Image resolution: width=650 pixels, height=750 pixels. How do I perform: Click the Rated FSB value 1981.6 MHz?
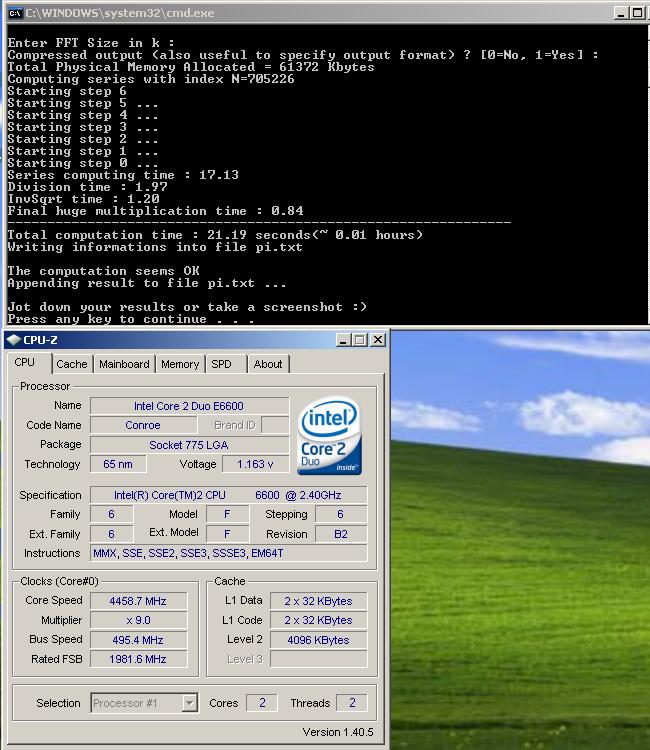point(138,659)
